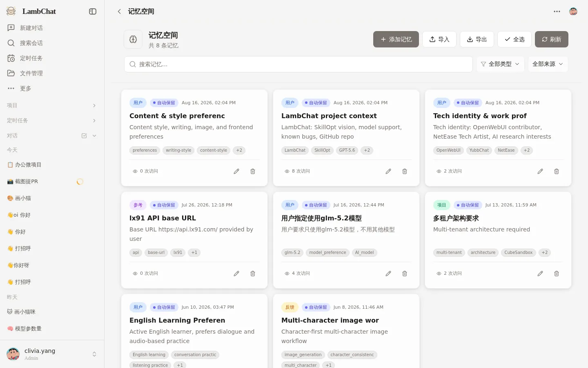
Task: Click the 8 次访问 view count
Action: (297, 171)
